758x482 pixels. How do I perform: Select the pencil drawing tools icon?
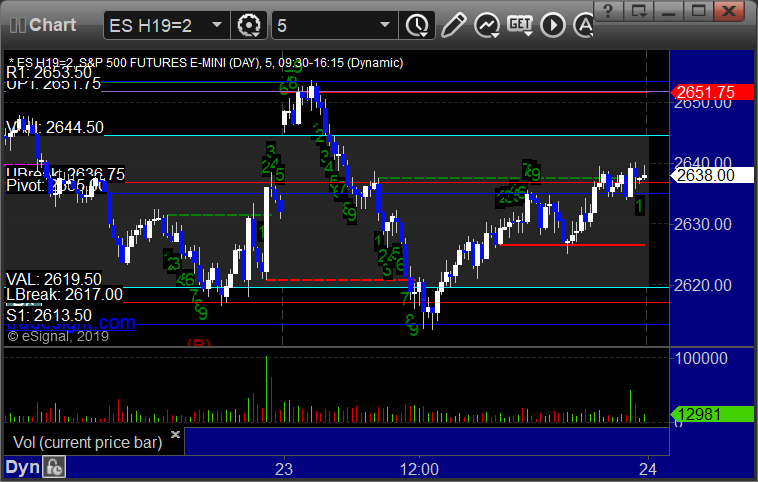point(453,25)
